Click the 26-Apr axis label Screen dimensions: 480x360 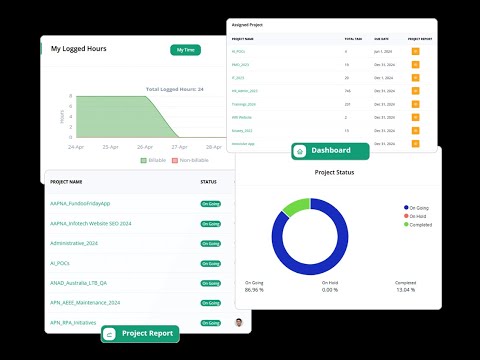click(x=145, y=147)
